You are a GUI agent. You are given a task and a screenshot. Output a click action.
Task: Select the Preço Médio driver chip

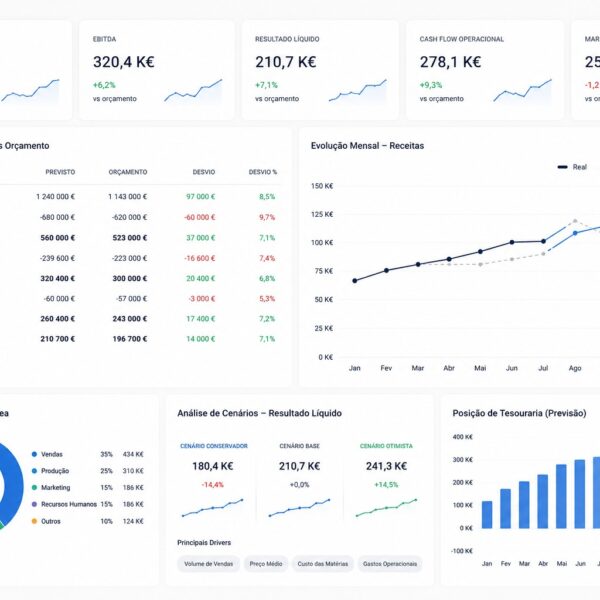coord(266,564)
